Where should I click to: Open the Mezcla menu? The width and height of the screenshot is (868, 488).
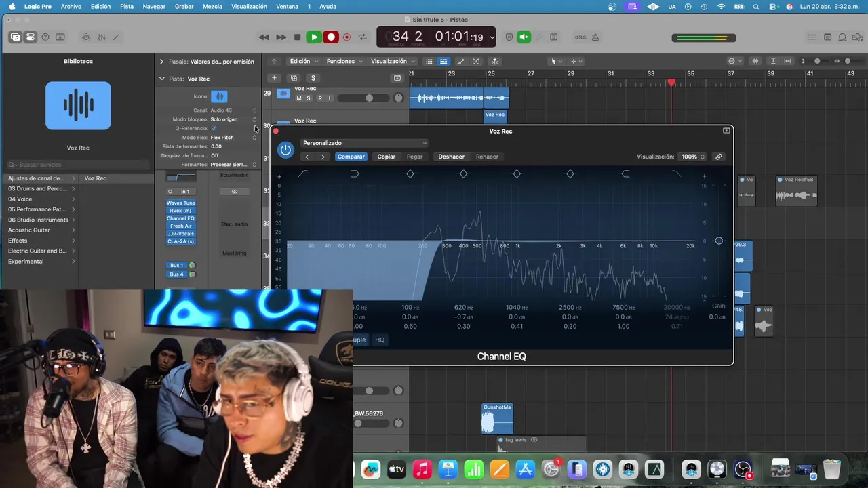[212, 6]
